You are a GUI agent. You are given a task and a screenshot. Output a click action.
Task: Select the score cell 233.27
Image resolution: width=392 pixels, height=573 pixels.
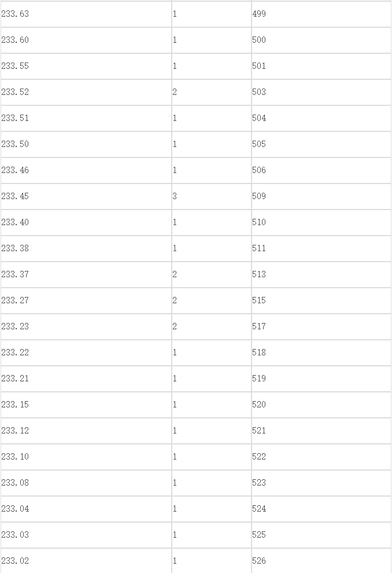(x=86, y=300)
